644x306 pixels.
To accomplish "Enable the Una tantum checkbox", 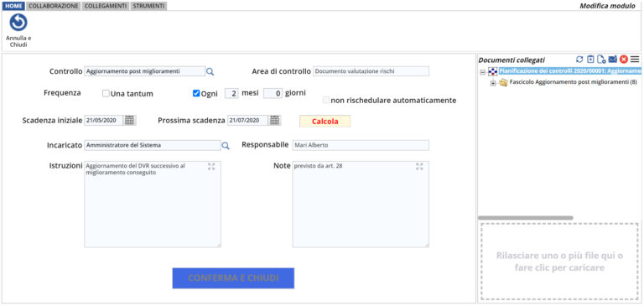I will click(x=106, y=94).
